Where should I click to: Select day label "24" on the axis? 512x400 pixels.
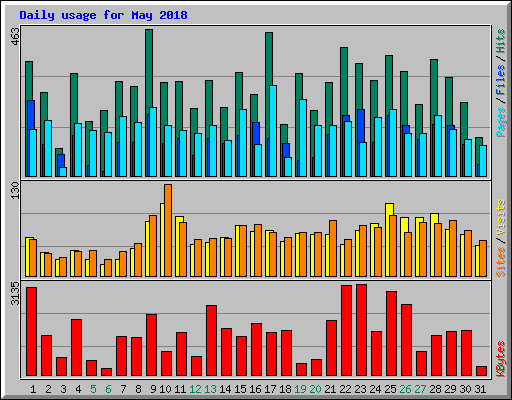tap(375, 389)
